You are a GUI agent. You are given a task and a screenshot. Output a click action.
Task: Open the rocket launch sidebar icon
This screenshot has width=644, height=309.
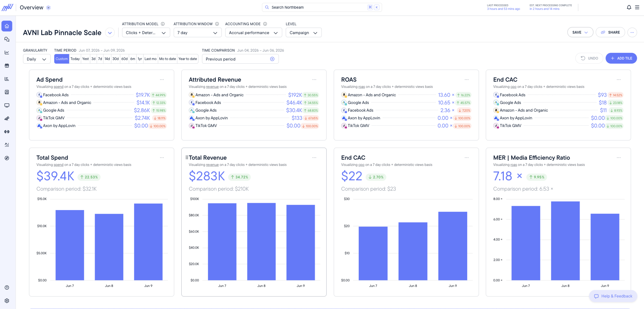(x=7, y=119)
